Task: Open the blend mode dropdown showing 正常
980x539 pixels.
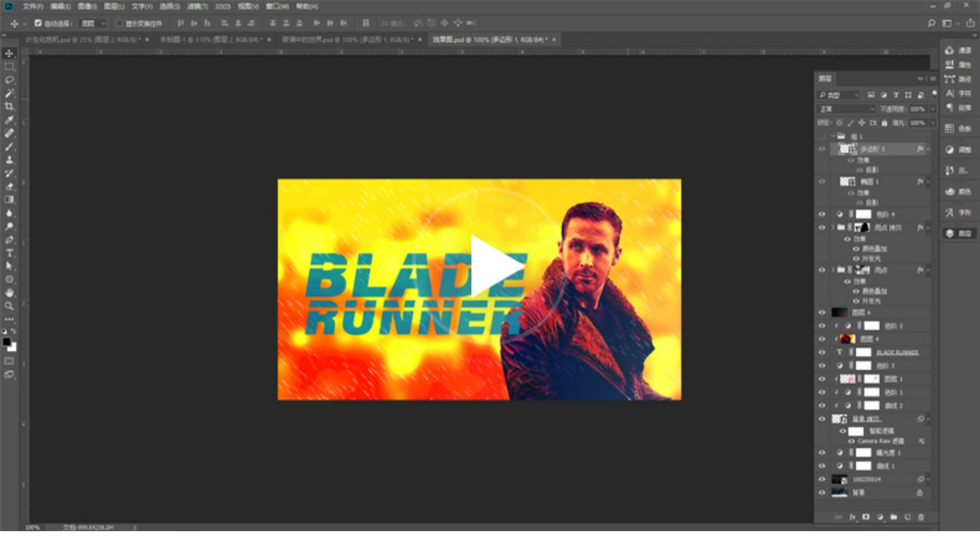Action: (846, 108)
